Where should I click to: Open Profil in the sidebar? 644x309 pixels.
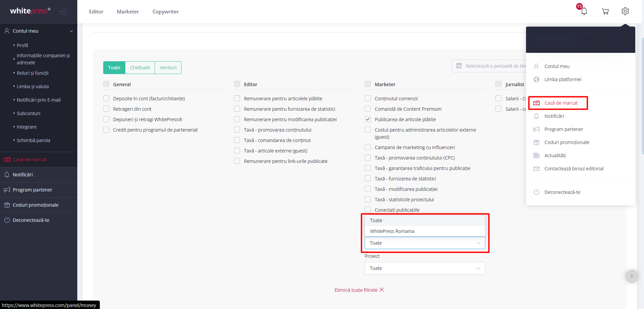[23, 45]
